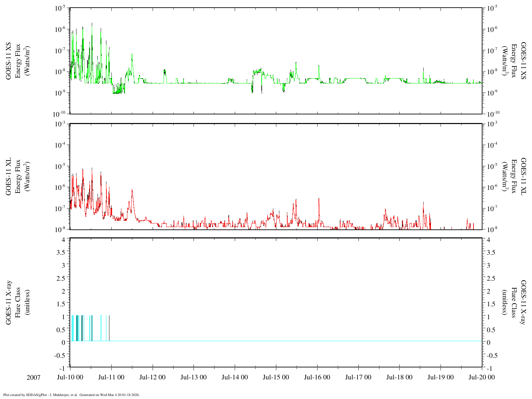Screen dimensions: 532x399
Task: Click the left 10⁻⁴ tick on XL panel
Action: pyautogui.click(x=60, y=145)
